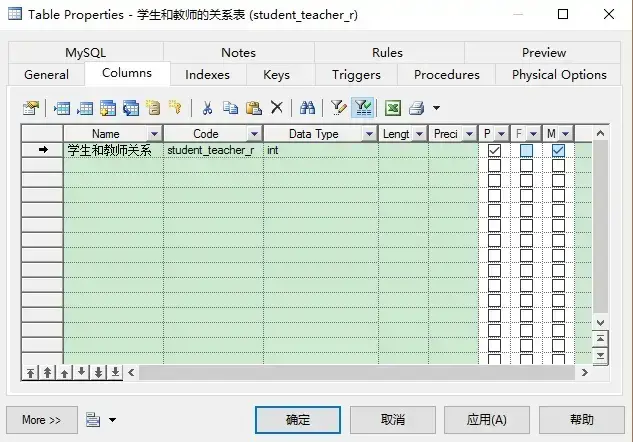The image size is (633, 442).
Task: Open the column Properties tool icon
Action: point(31,108)
